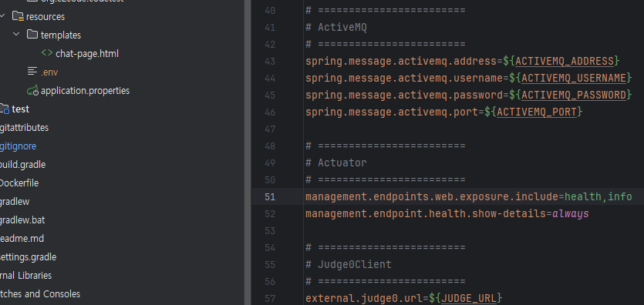Viewport: 644px width, 305px height.
Task: Open the Dockerfile entry
Action: coord(19,183)
